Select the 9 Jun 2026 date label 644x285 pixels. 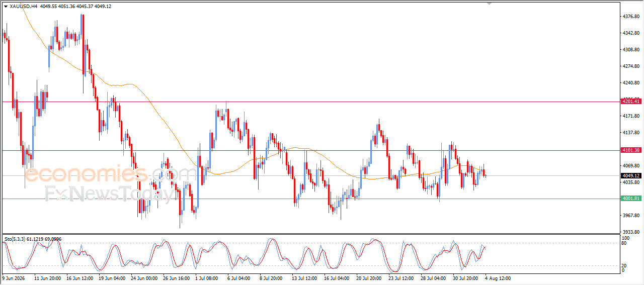[x=15, y=277]
